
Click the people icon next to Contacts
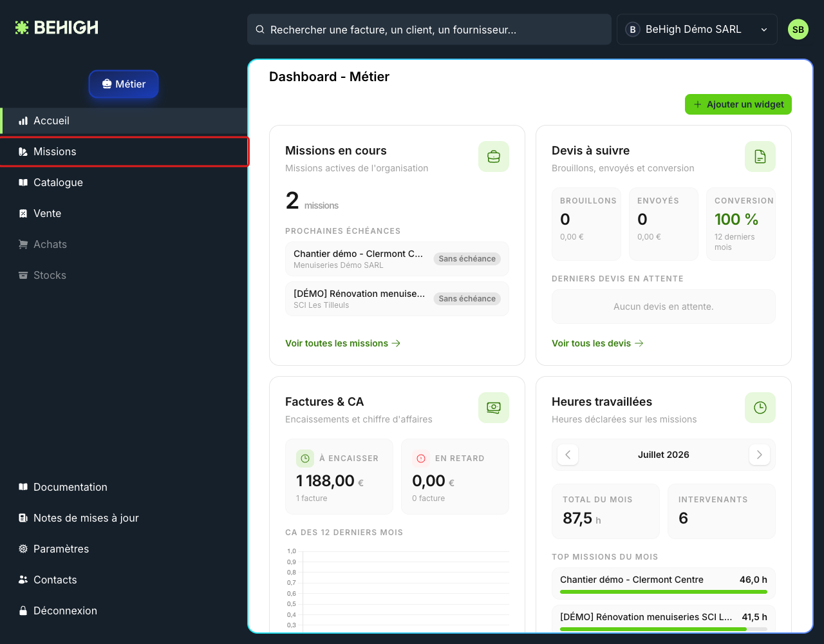point(23,580)
